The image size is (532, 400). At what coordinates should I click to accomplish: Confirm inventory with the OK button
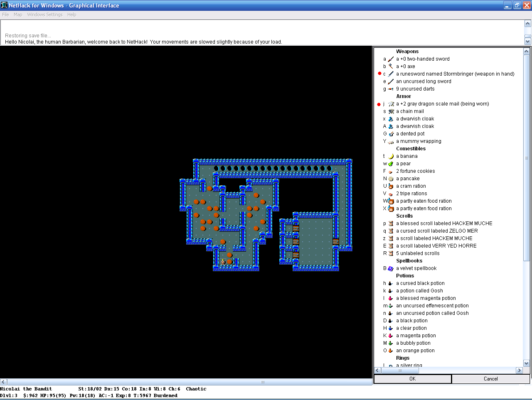[x=412, y=379]
